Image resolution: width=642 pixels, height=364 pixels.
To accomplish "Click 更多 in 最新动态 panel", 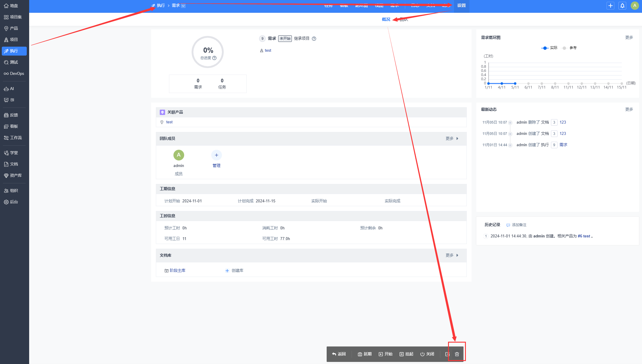I will click(x=629, y=109).
